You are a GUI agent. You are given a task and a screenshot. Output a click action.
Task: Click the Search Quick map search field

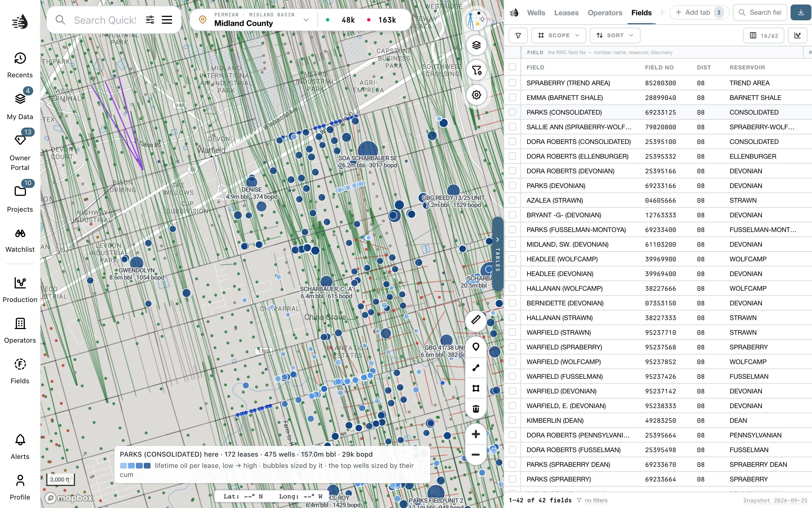click(x=105, y=20)
